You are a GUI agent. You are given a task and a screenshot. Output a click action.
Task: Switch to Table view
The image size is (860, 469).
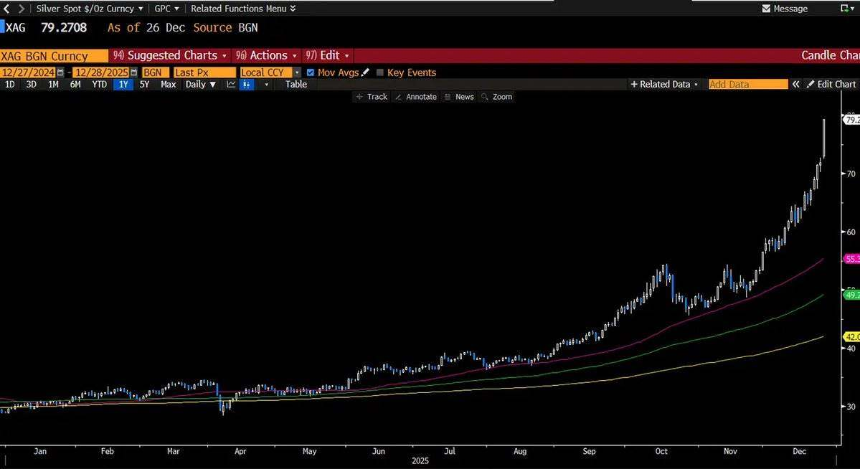click(x=296, y=85)
